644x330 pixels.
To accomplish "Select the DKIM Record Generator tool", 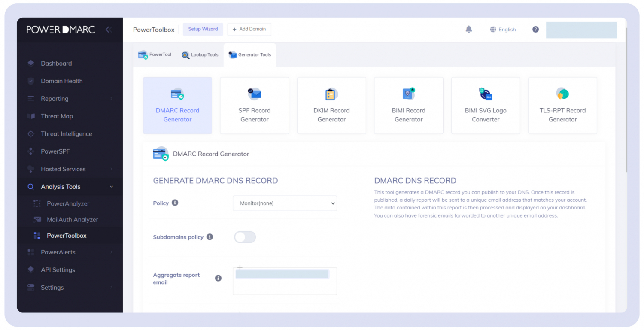I will (331, 106).
